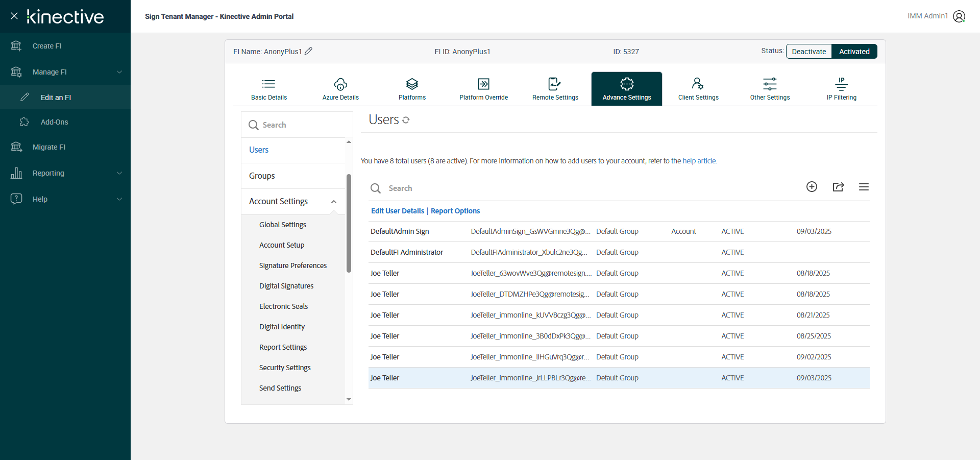The image size is (980, 460).
Task: Close the sidebar with the X icon
Action: point(14,16)
